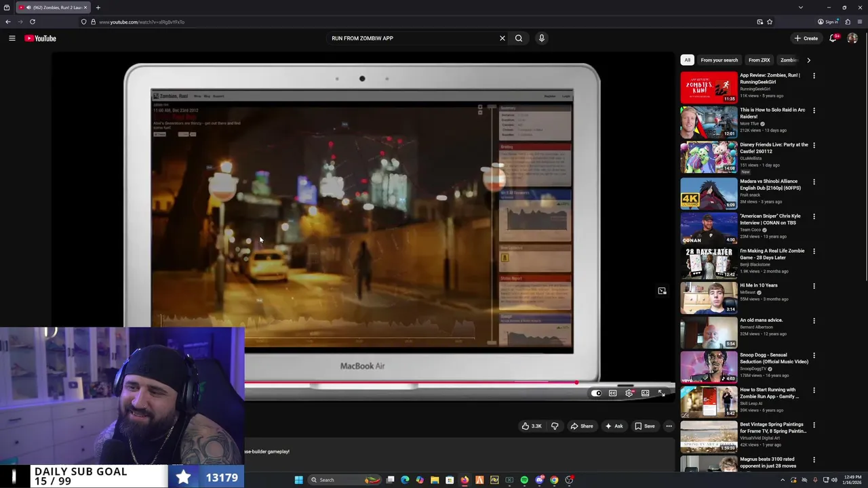
Task: Bookmark this page with the star
Action: pos(769,22)
